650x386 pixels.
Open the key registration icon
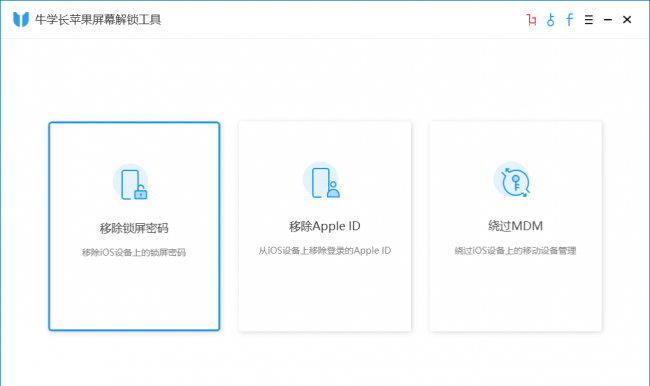[551, 19]
